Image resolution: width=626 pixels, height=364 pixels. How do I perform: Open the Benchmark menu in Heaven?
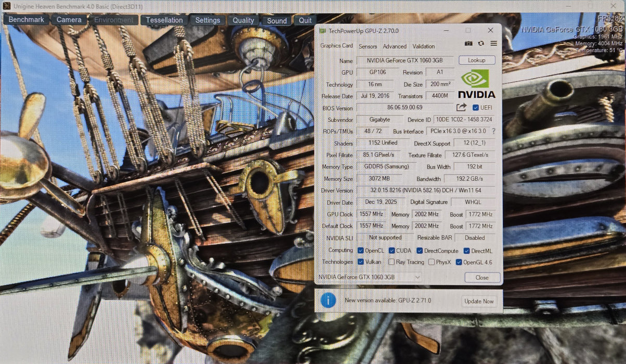pos(27,20)
